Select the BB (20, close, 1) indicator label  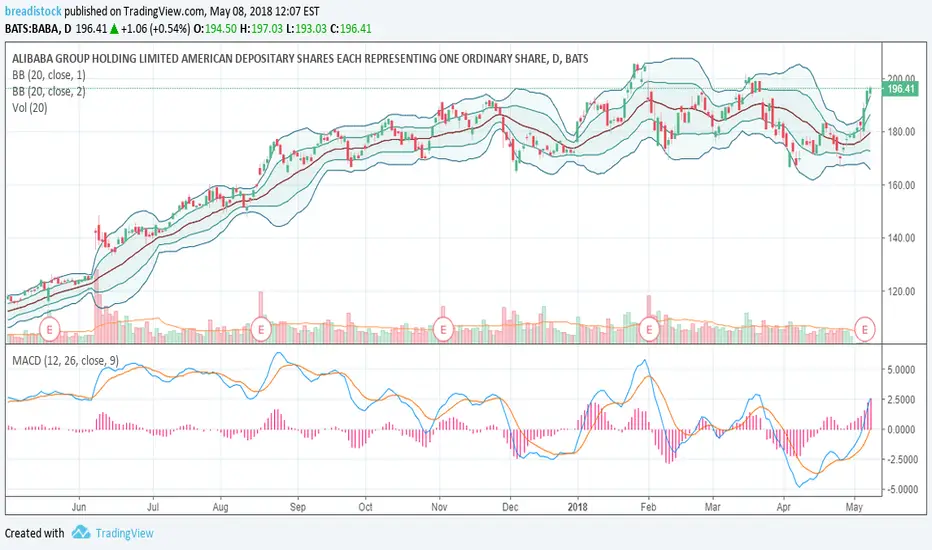tap(49, 75)
